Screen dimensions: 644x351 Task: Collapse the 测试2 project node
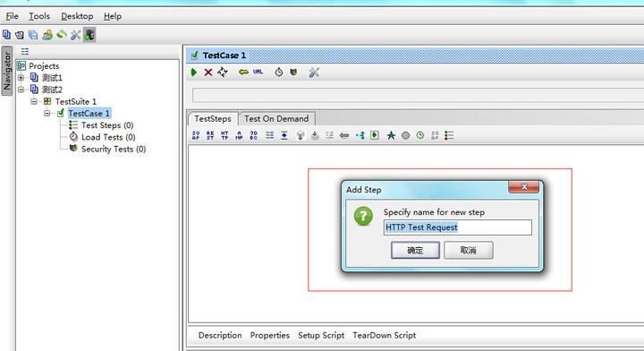pyautogui.click(x=21, y=90)
